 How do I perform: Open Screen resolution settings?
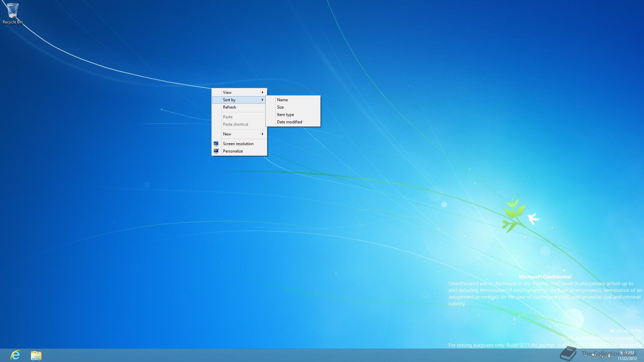[239, 143]
